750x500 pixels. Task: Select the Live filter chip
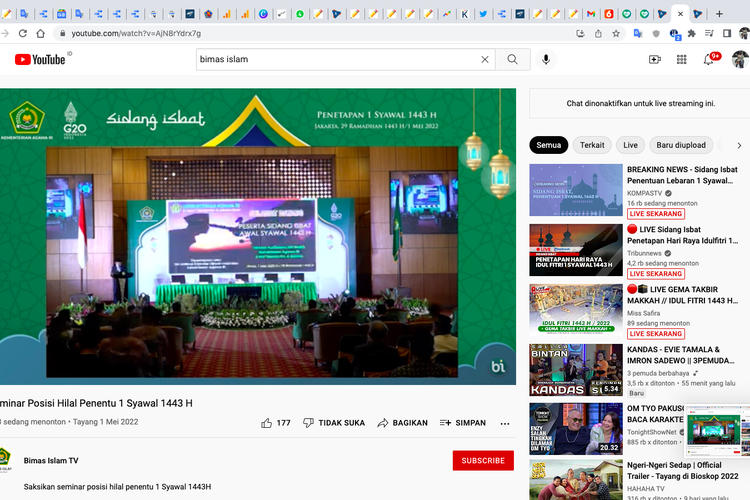630,145
